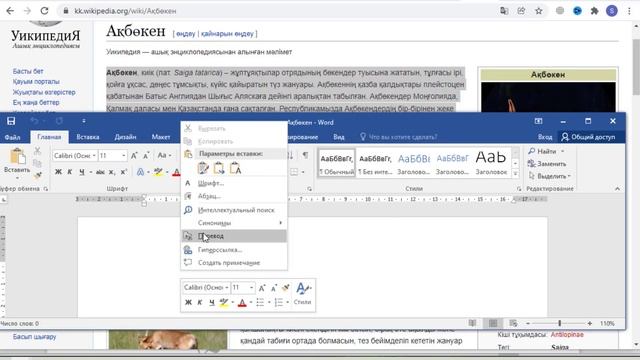Switch to the Макет ribbon tab

[x=161, y=137]
